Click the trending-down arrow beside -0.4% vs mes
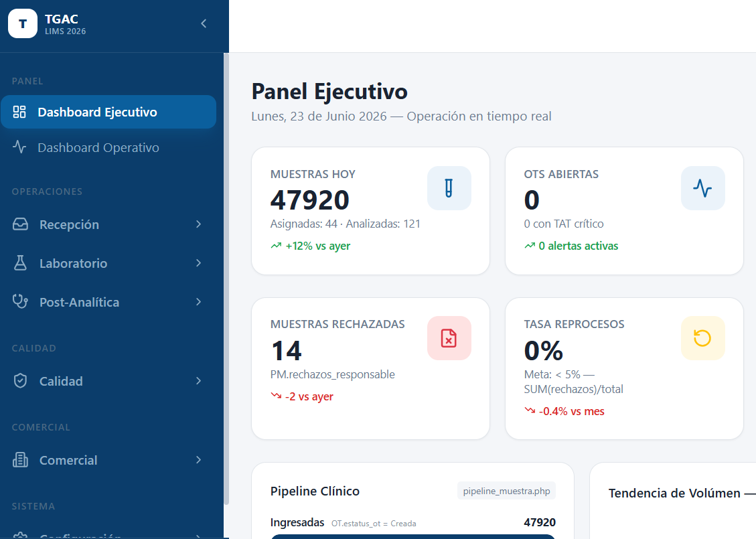This screenshot has width=756, height=539. point(530,410)
